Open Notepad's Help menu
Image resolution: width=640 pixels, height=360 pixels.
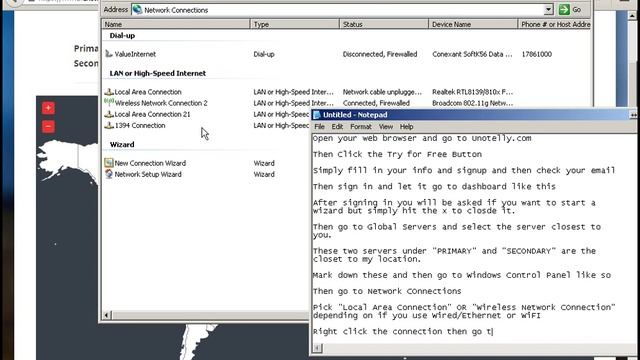406,127
